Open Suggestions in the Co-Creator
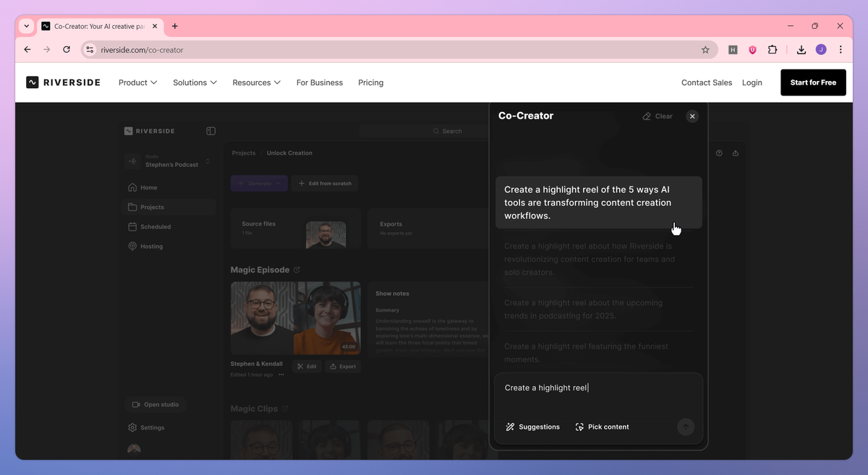This screenshot has height=475, width=868. (532, 427)
